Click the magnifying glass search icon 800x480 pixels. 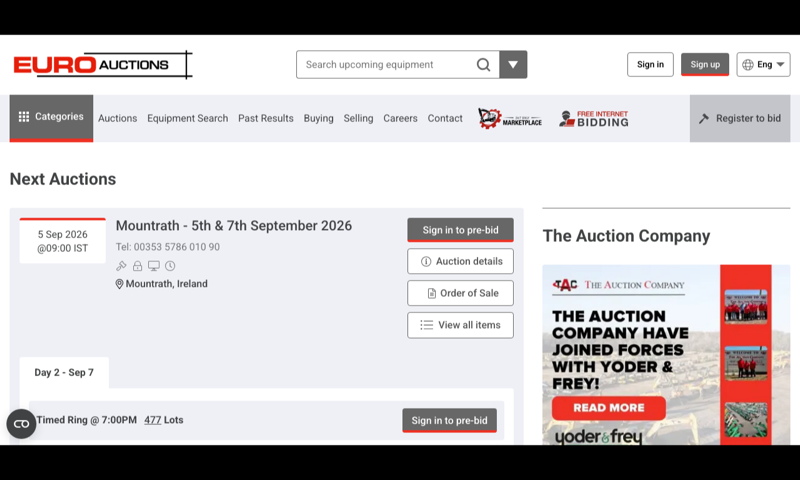tap(483, 65)
